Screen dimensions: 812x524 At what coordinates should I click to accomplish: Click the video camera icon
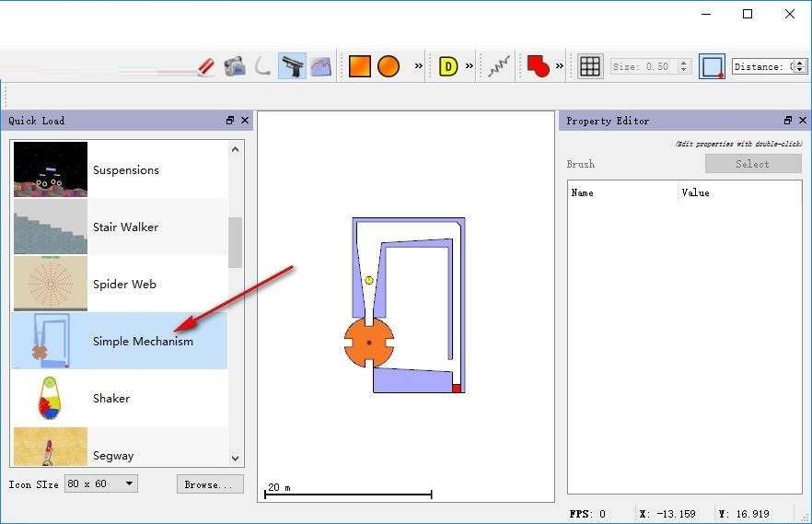coord(235,67)
